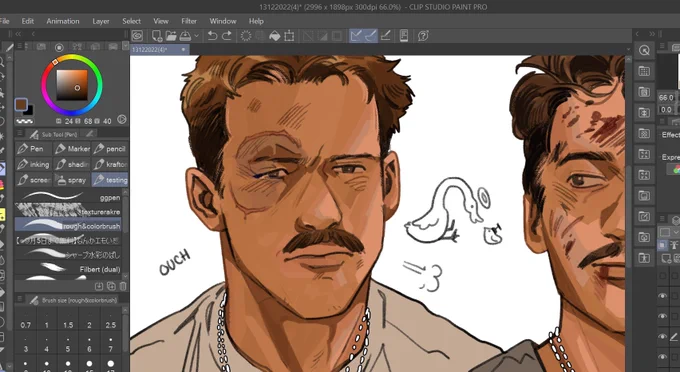
Task: Click inside the color saturation square
Action: tap(72, 85)
